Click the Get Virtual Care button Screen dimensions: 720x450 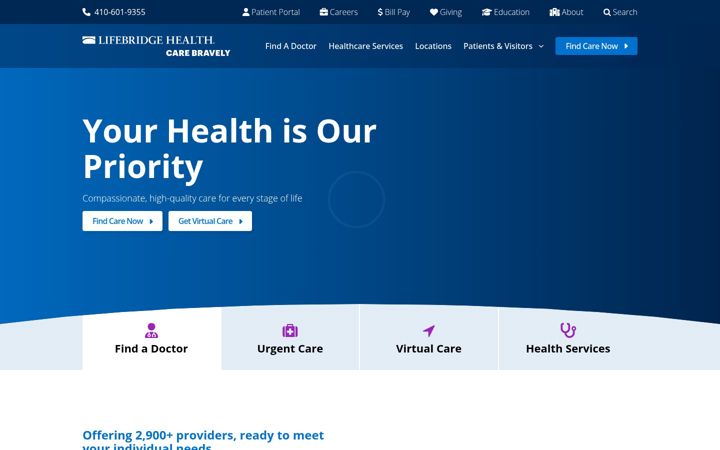[210, 221]
